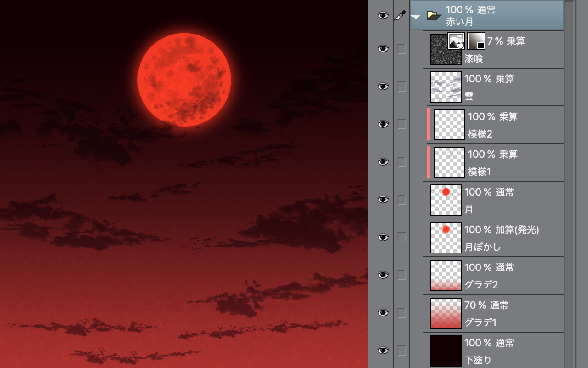This screenshot has width=588, height=368.
Task: Select the 赤い月 folder name
Action: (x=459, y=22)
